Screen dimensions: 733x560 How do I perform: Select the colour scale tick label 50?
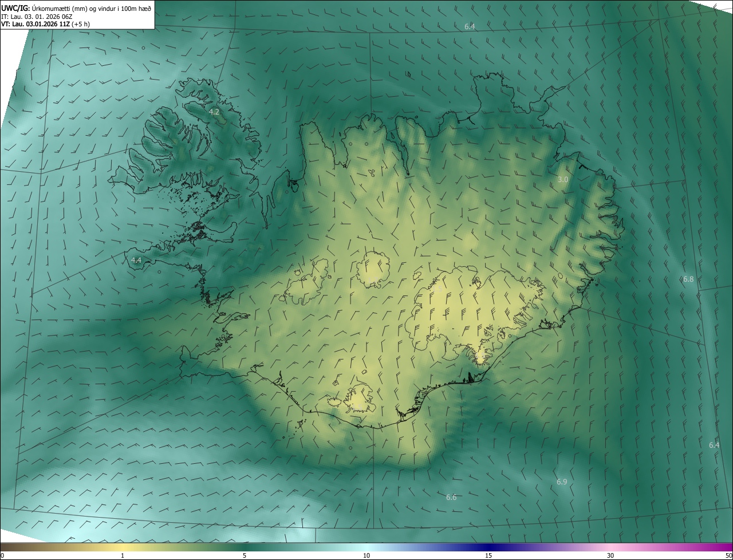pyautogui.click(x=728, y=555)
